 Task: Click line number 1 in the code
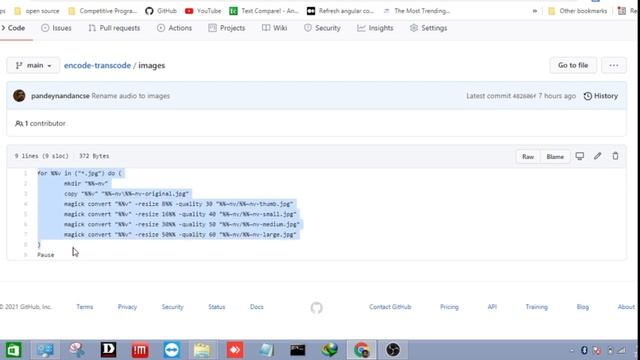(25, 173)
